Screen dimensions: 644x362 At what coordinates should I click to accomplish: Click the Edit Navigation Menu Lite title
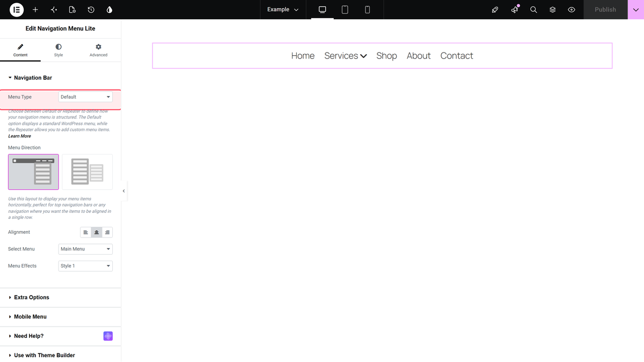pos(60,28)
